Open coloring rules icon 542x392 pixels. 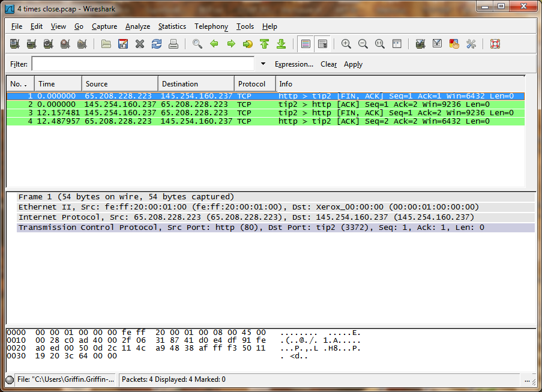(454, 44)
